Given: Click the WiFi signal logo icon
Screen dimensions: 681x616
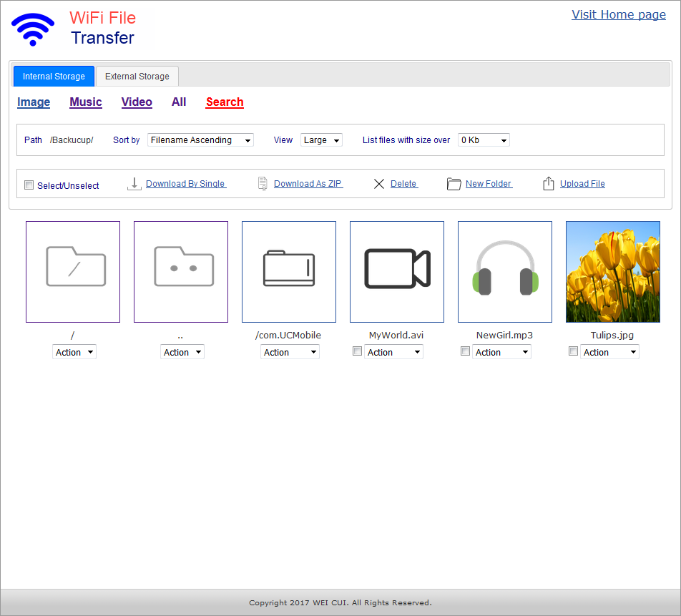Looking at the screenshot, I should click(33, 29).
